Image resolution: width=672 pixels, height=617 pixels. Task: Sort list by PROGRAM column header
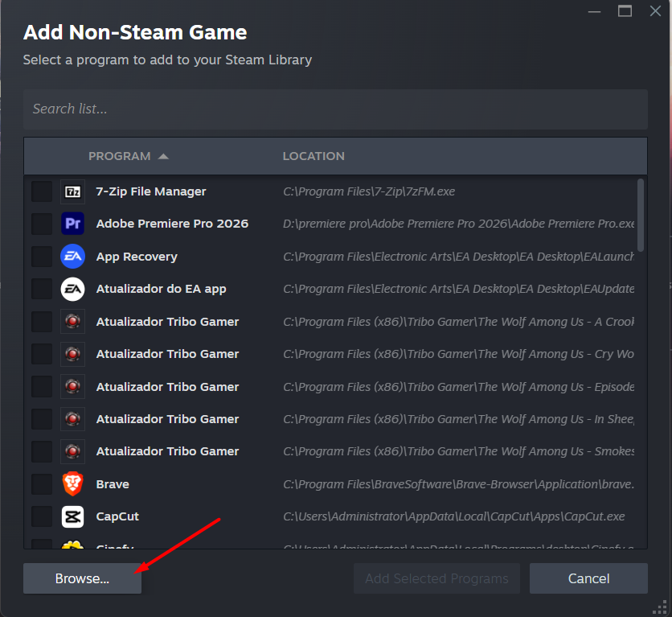pos(120,156)
